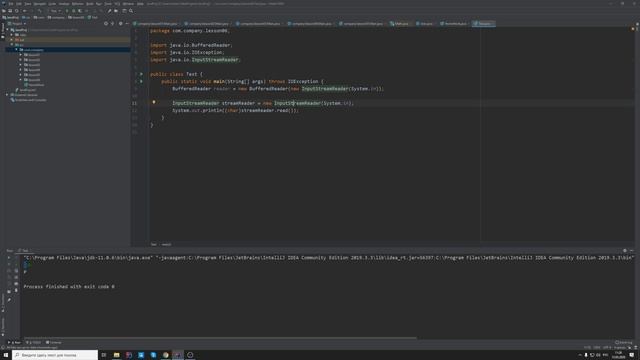Collapse the com.company package node
Screen dimensions: 640x360
point(16,50)
